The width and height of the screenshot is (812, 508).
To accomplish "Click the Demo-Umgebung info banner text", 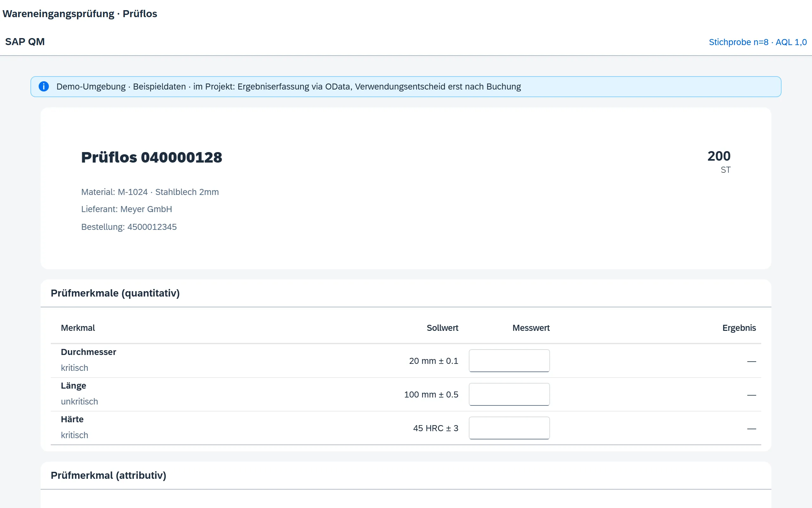I will pos(289,86).
